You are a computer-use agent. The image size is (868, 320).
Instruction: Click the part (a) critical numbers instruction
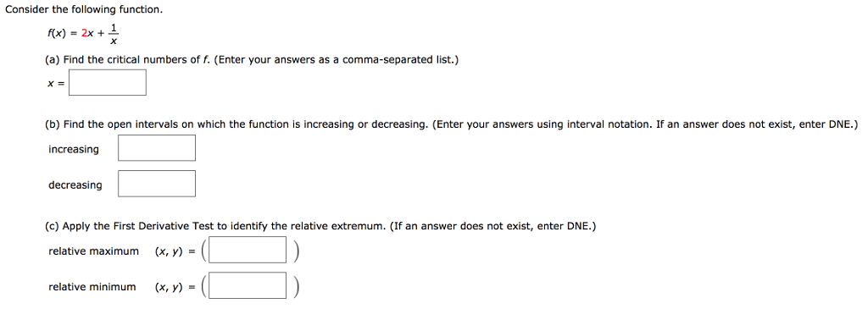(x=252, y=60)
